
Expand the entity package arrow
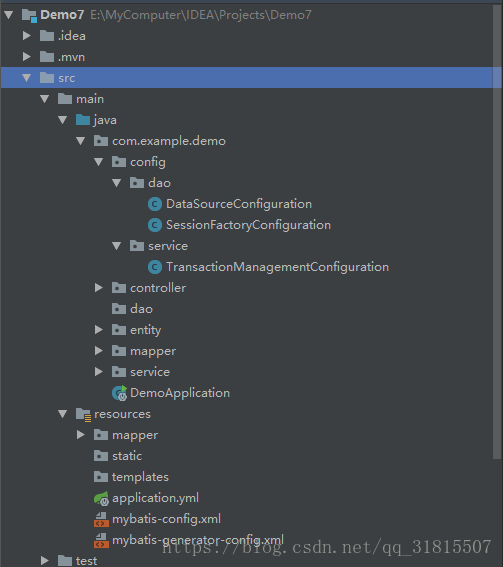(99, 329)
